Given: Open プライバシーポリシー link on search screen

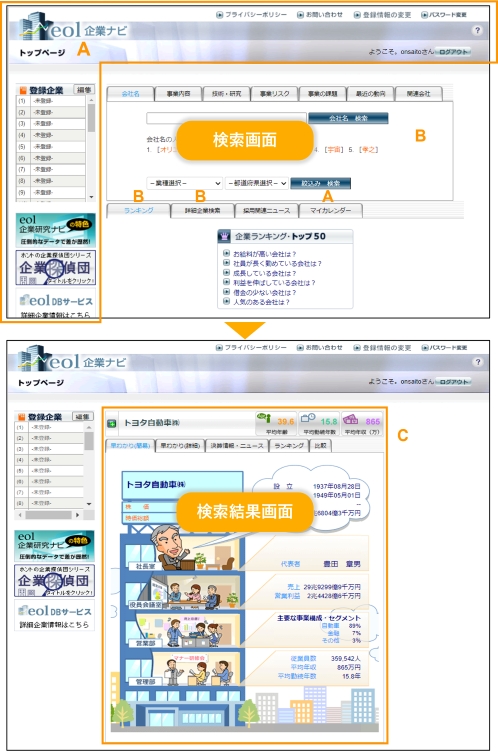Looking at the screenshot, I should click(251, 15).
